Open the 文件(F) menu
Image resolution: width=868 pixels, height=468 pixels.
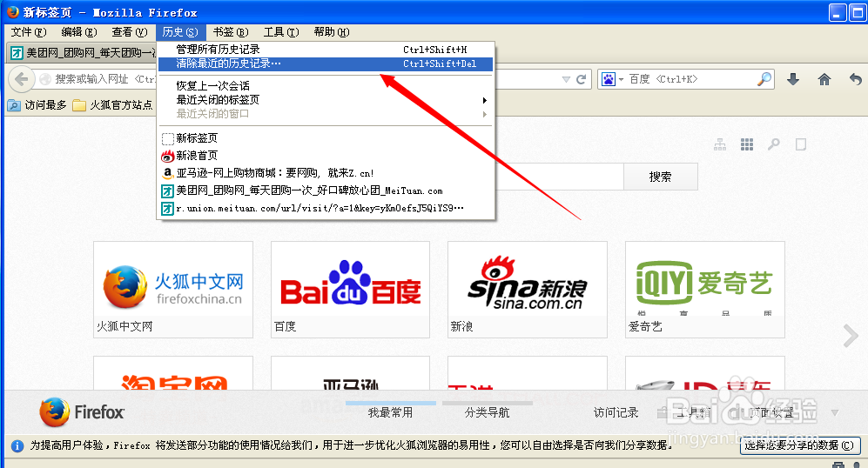click(29, 32)
